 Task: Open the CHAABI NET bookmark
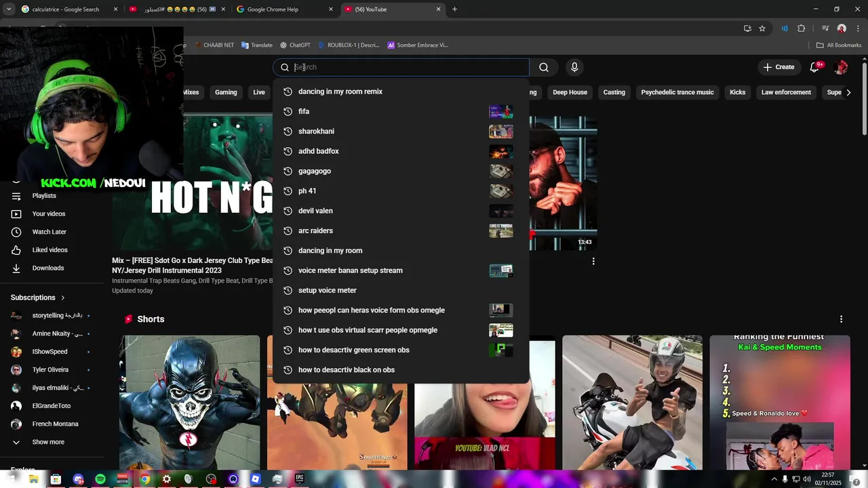point(214,45)
